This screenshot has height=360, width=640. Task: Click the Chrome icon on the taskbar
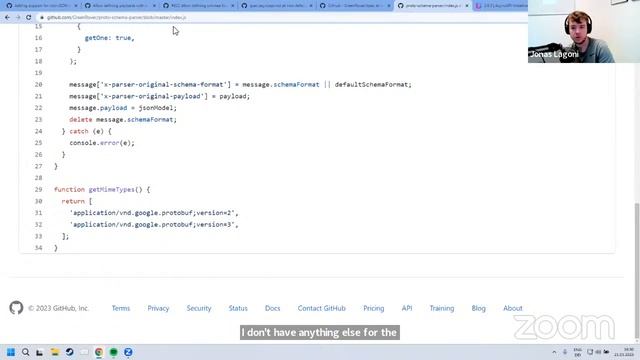99,352
